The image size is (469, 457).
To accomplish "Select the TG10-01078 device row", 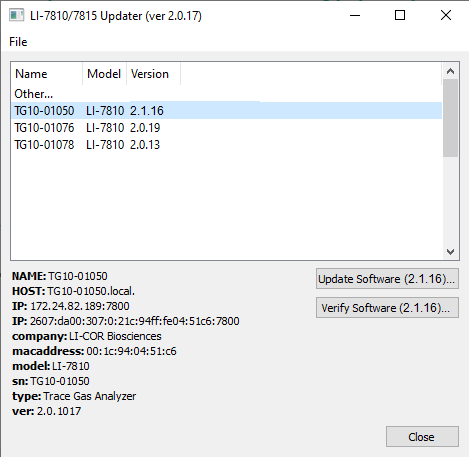I will (x=227, y=145).
